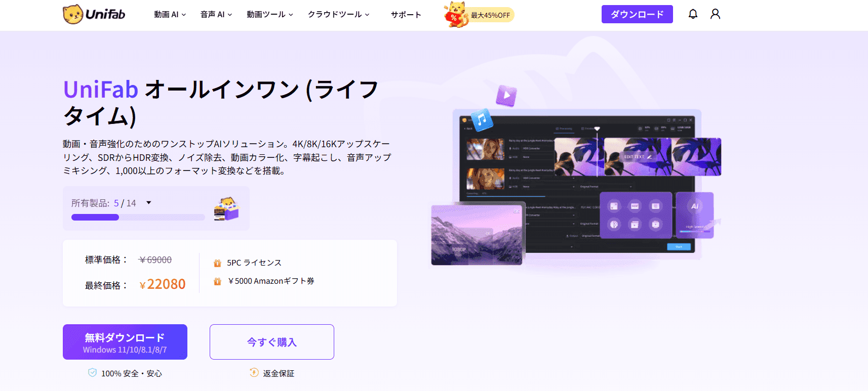Click the mountain 1080P preview thumbnail
The image size is (868, 391).
click(x=477, y=234)
